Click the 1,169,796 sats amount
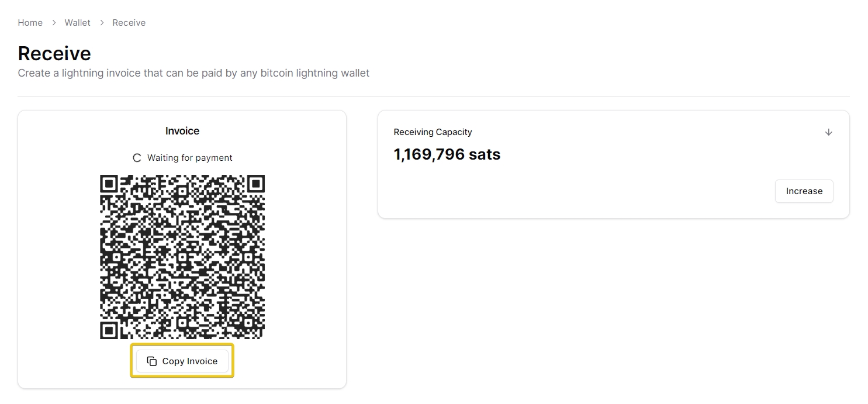This screenshot has height=404, width=868. (x=447, y=154)
